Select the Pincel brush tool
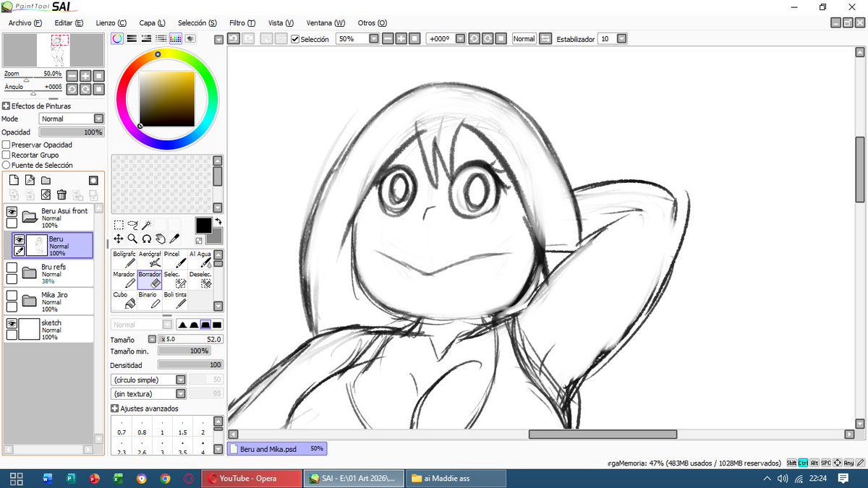Image resolution: width=868 pixels, height=488 pixels. click(x=175, y=259)
